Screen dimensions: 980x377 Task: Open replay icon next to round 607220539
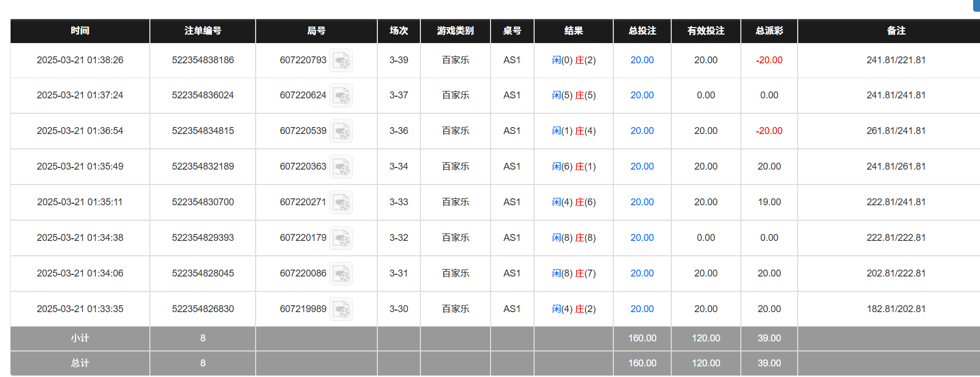(341, 131)
